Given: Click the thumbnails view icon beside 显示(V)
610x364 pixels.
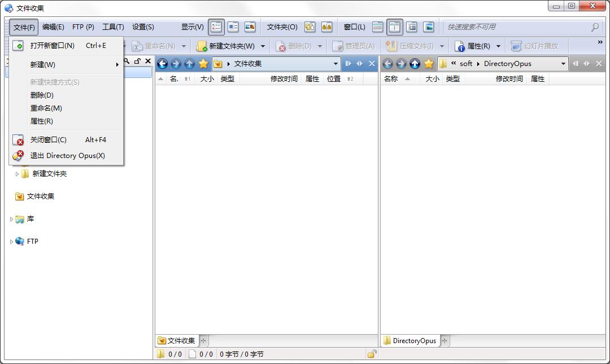Looking at the screenshot, I should pos(251,27).
